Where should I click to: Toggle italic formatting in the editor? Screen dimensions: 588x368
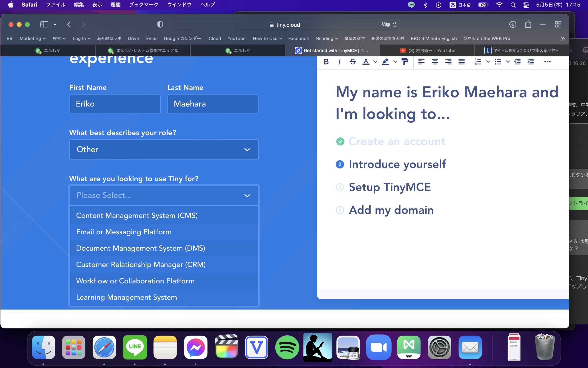point(339,62)
